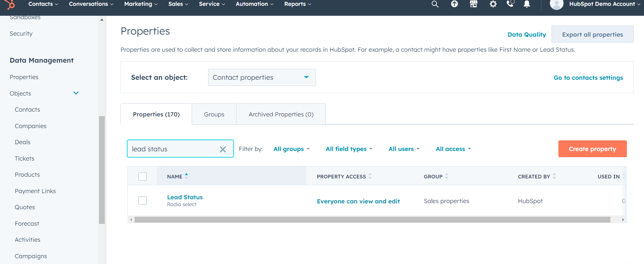Open Contacts under Objects
This screenshot has height=264, width=644.
click(x=27, y=110)
